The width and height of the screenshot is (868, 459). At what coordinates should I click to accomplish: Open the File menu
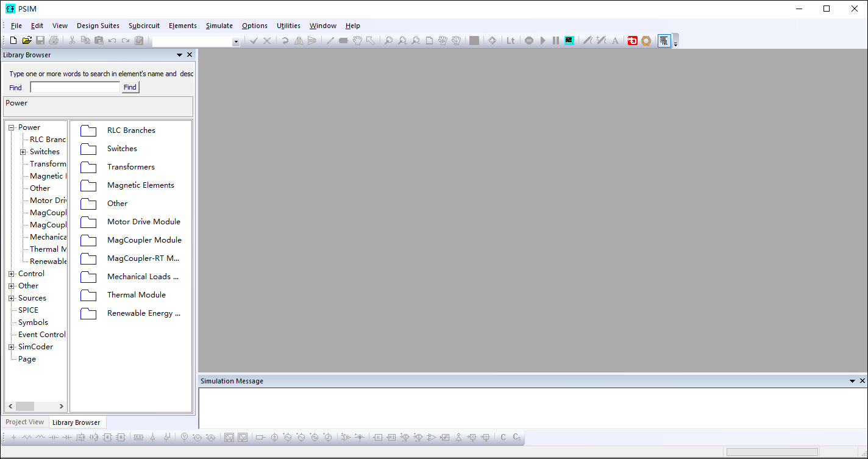16,26
